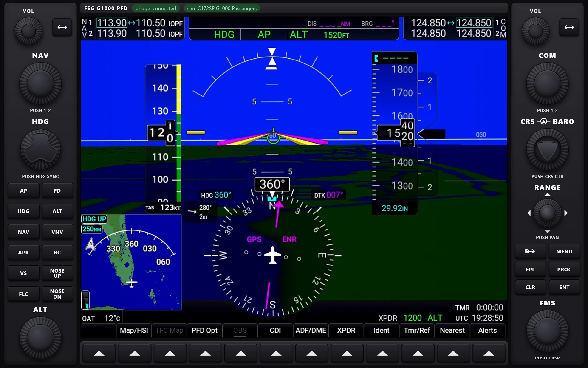Arm the APR approach mode button
Image resolution: width=588 pixels, height=368 pixels.
coord(24,253)
